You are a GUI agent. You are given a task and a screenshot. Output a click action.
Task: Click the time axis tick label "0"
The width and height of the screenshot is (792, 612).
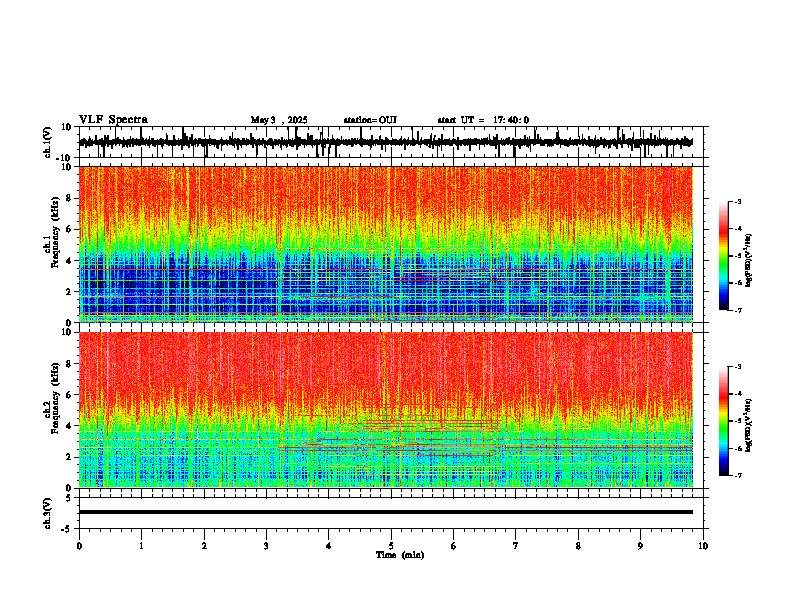79,546
